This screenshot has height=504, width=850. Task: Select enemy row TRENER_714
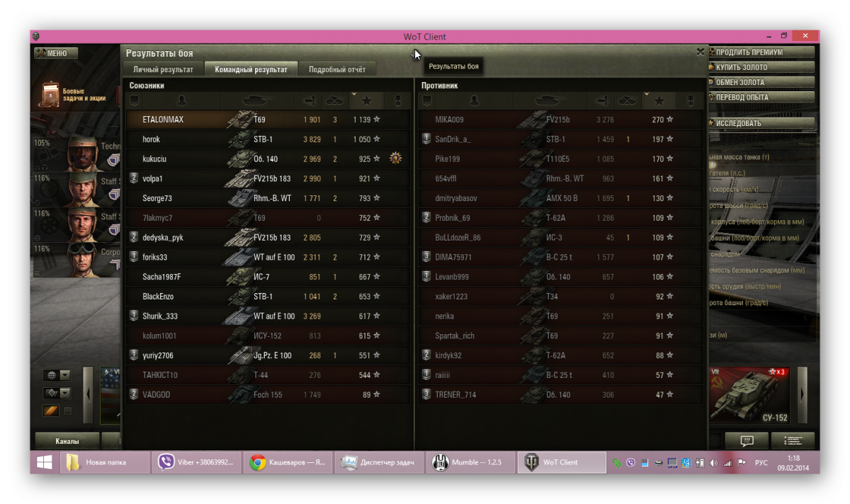pos(561,395)
